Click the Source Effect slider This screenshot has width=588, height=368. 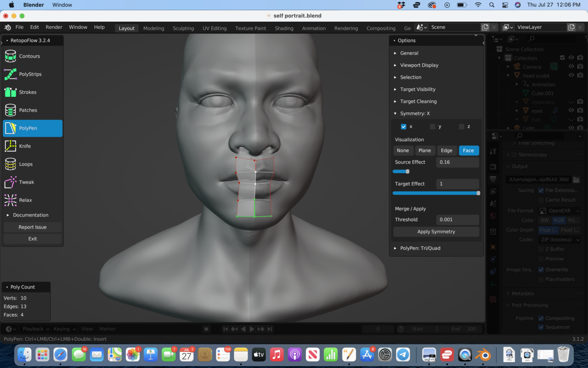coord(401,172)
